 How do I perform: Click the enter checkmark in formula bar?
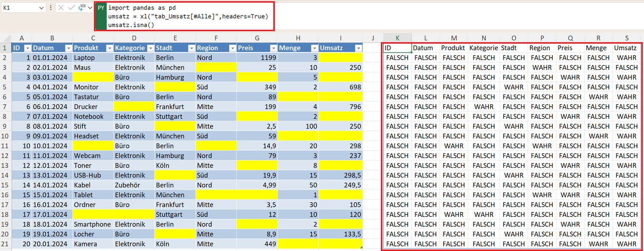71,8
